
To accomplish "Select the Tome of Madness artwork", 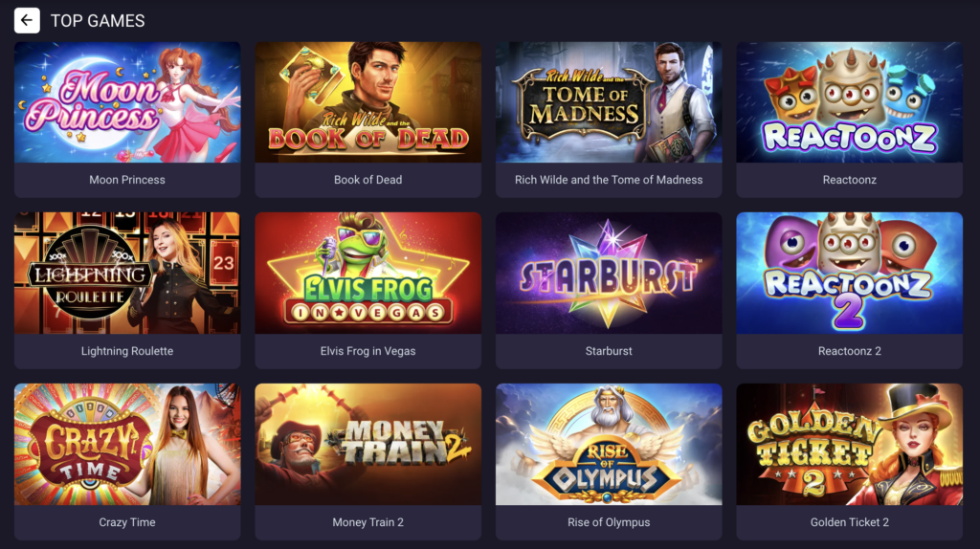I will tap(609, 102).
